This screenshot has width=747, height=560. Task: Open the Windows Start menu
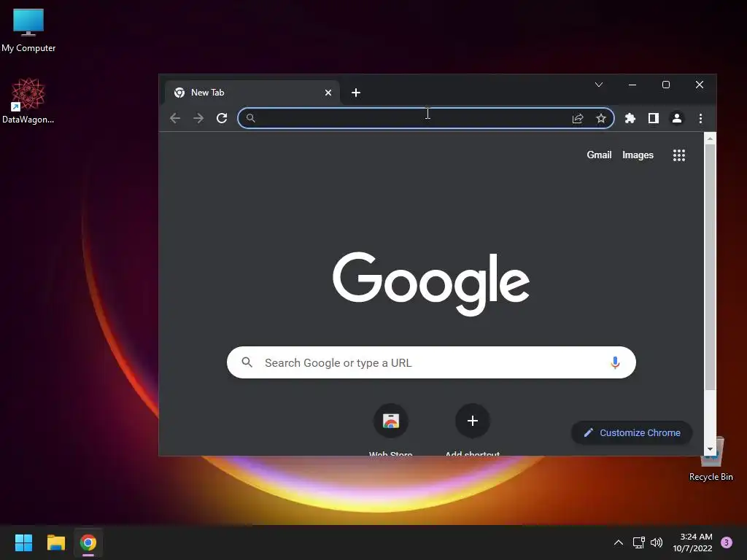coord(23,542)
